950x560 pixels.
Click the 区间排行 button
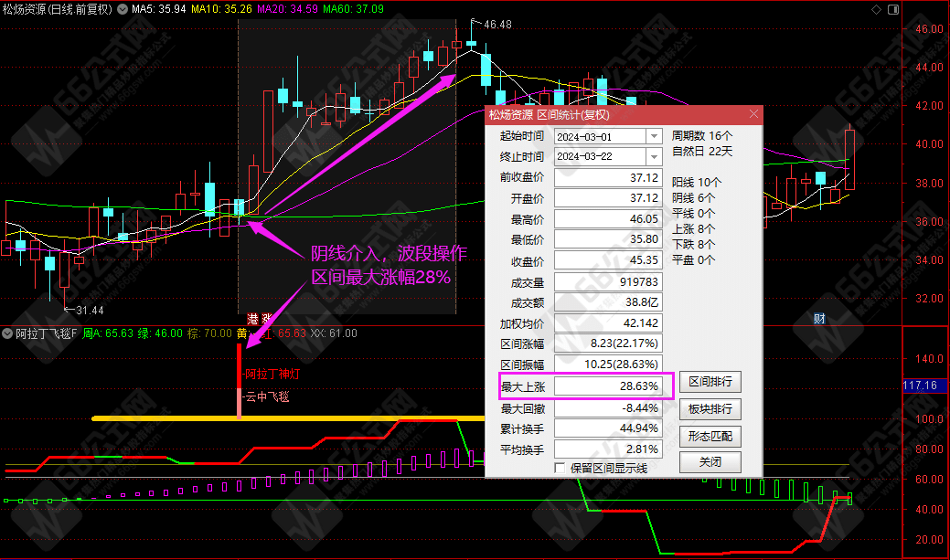pyautogui.click(x=710, y=382)
